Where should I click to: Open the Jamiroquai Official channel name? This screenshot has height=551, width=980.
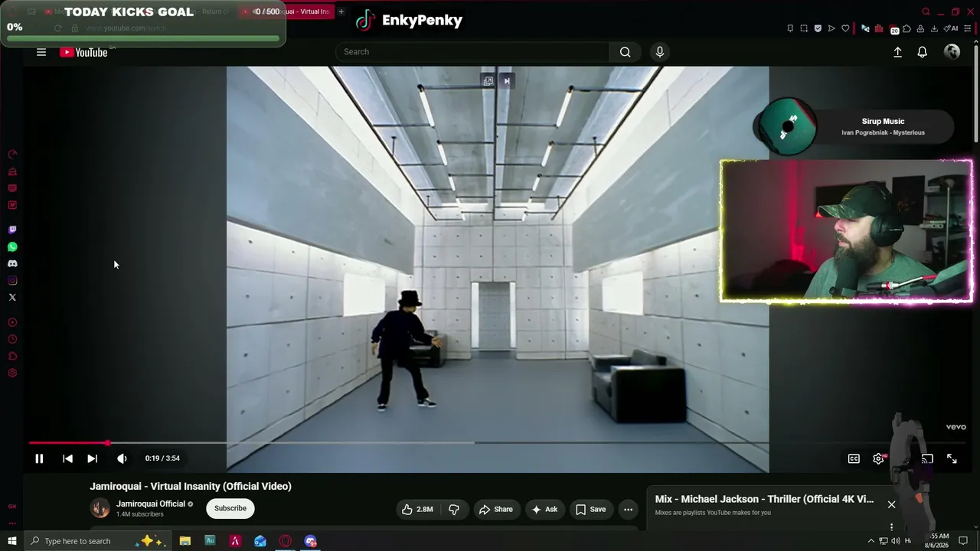click(x=151, y=504)
